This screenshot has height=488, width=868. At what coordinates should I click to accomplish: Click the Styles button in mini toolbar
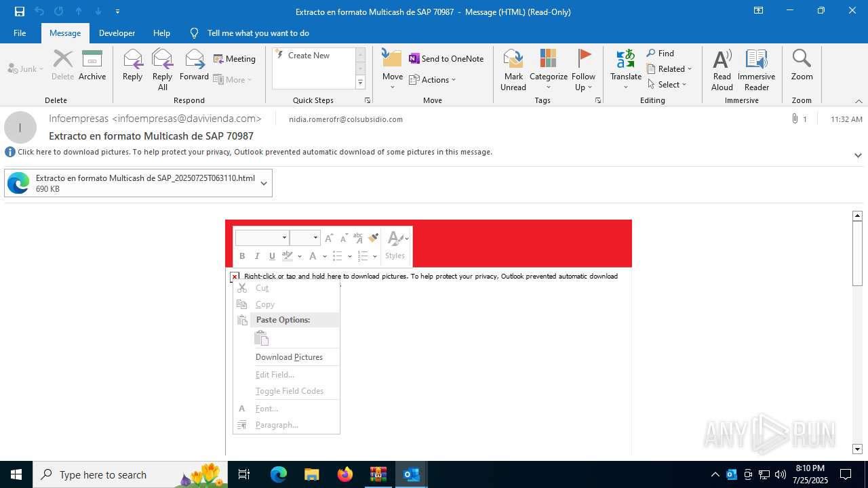pos(395,246)
